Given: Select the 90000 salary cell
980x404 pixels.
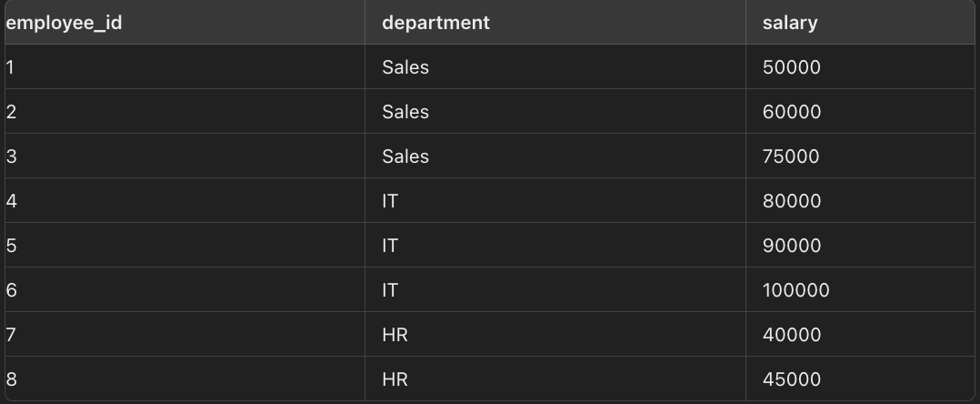Looking at the screenshot, I should coord(792,246).
